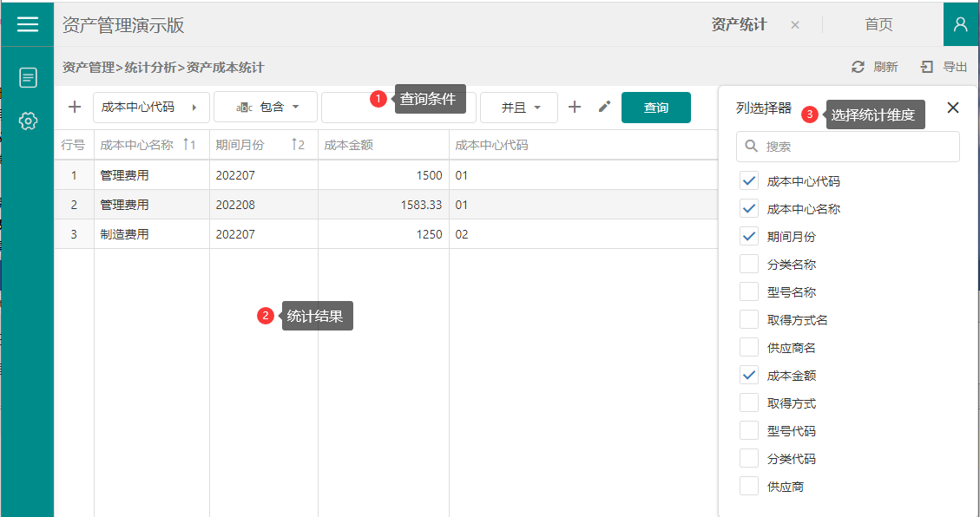Screen dimensions: 980x517
Task: Check the 型号名称 checkbox
Action: tap(749, 291)
